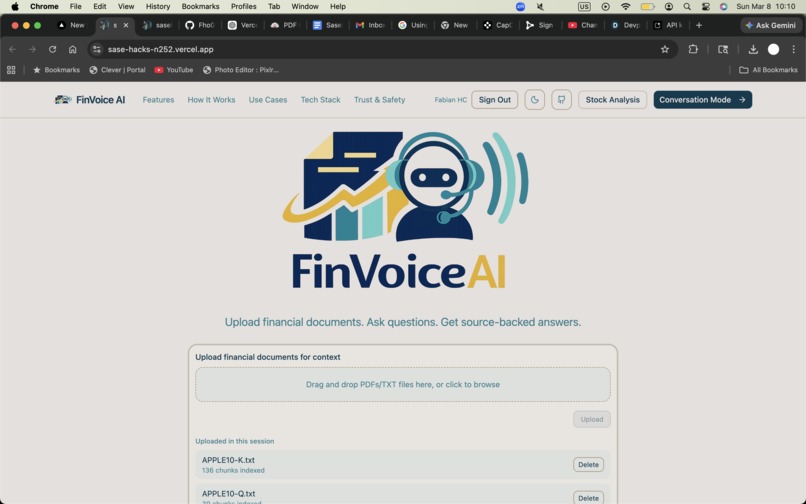Delete the APPLE10-K.txt document

tap(588, 464)
